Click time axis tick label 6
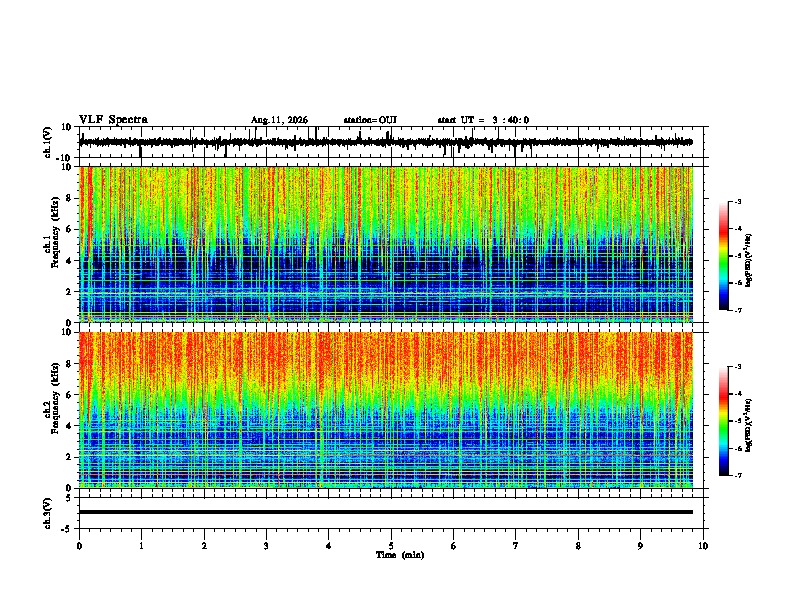This screenshot has width=792, height=612. coord(454,546)
